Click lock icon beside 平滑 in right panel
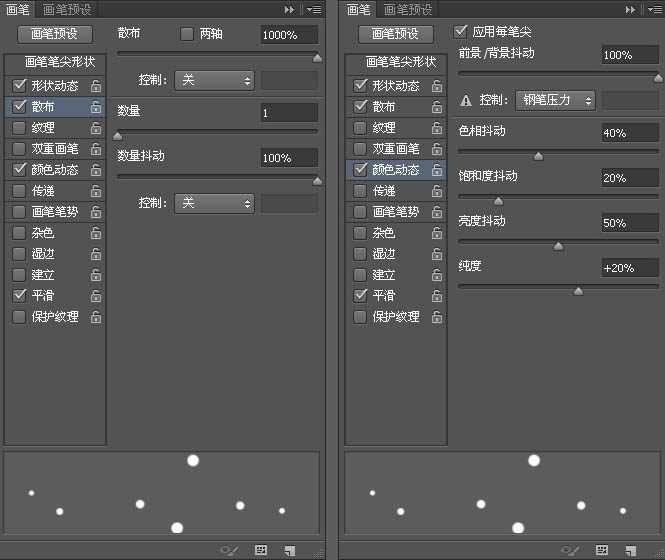 click(x=437, y=296)
